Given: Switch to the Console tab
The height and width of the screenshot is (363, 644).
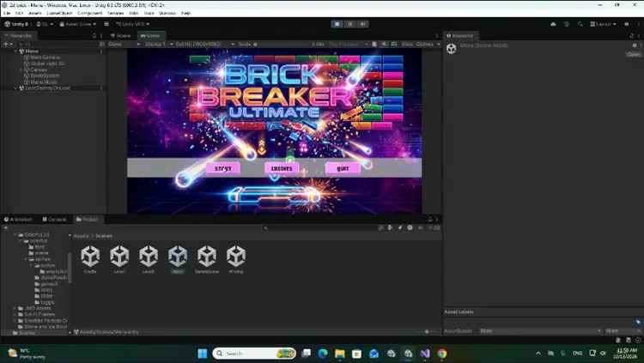Looking at the screenshot, I should (x=55, y=220).
